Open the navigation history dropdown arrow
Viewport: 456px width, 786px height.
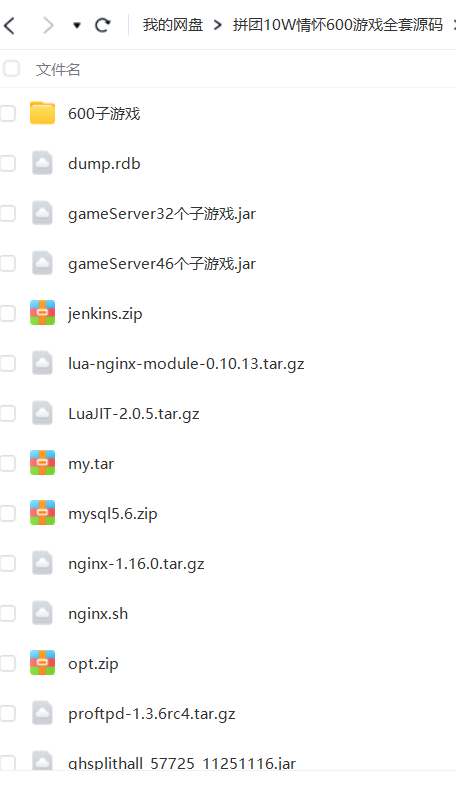tap(77, 25)
